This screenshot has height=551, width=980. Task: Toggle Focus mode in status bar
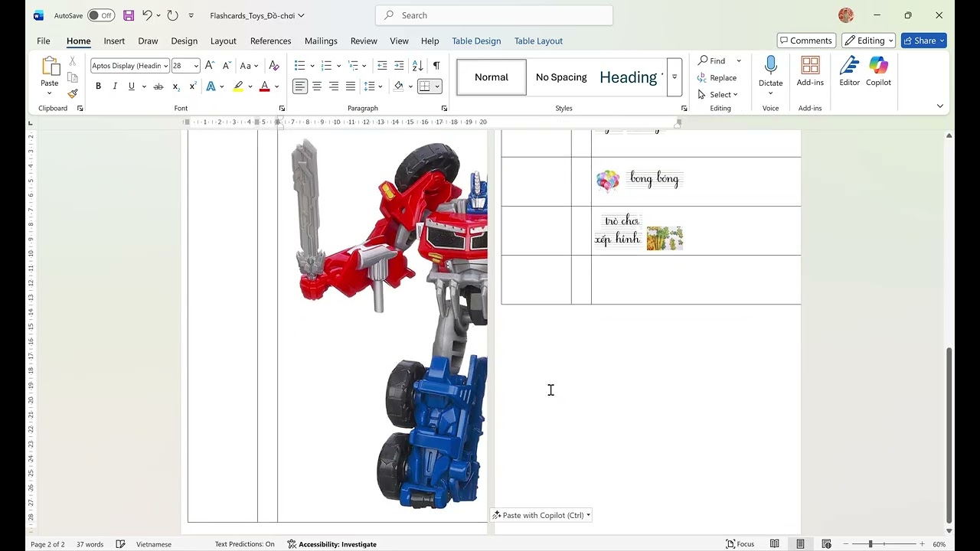(740, 544)
